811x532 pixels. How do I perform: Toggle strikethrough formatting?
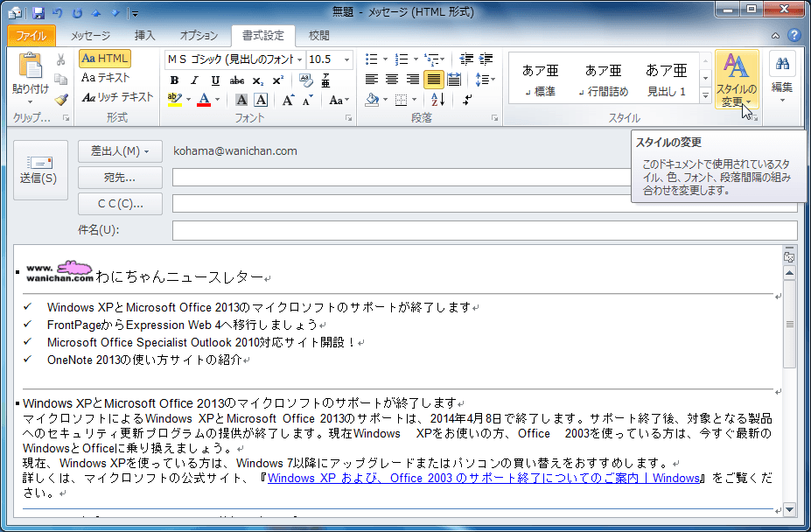237,80
